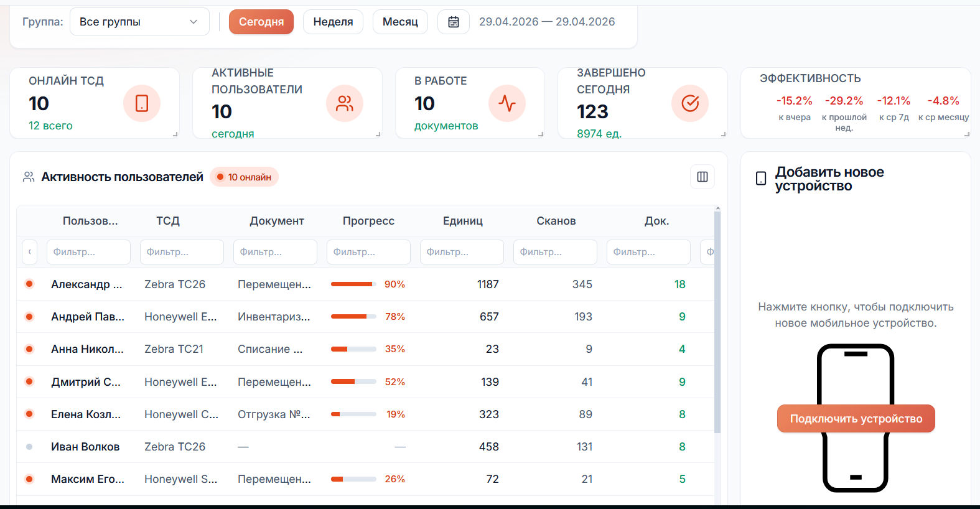This screenshot has width=980, height=509.
Task: Click the Дмитрий С... 52% progress value
Action: coord(395,382)
